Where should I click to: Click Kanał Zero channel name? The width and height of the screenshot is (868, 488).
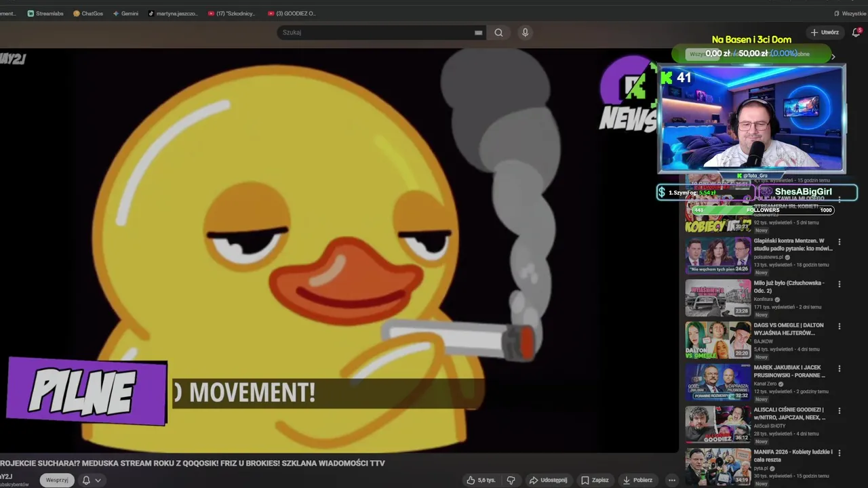tap(766, 384)
